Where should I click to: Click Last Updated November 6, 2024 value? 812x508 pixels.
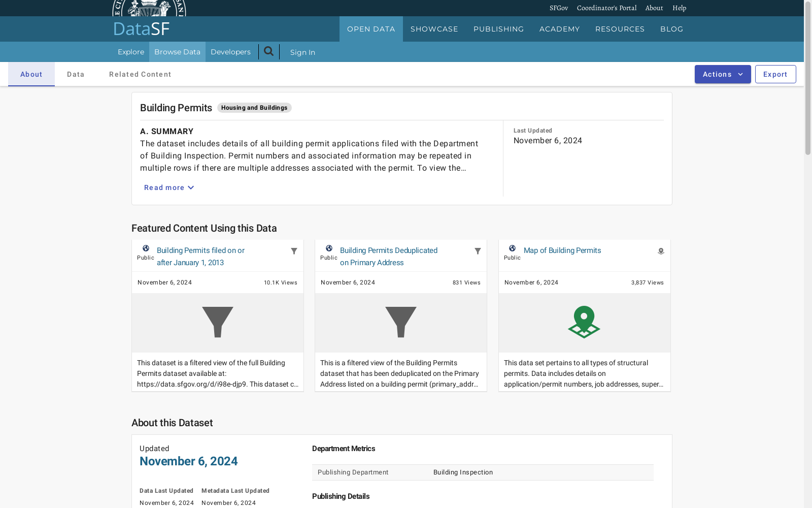coord(548,141)
